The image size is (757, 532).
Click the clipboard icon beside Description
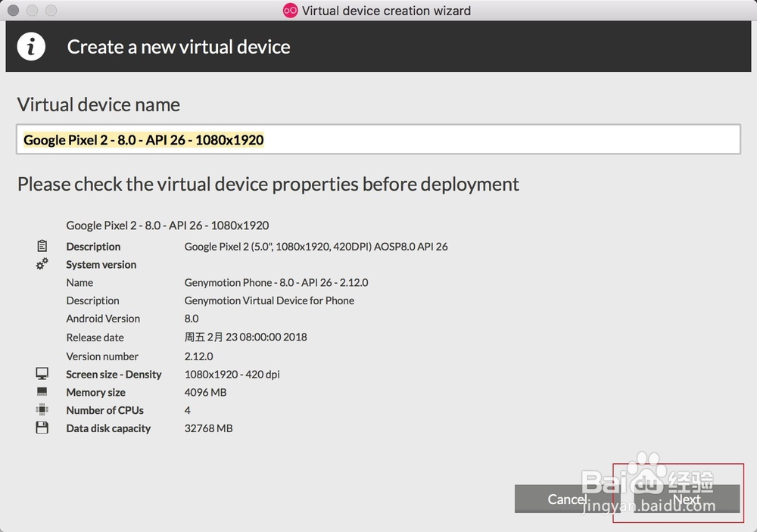[x=42, y=246]
